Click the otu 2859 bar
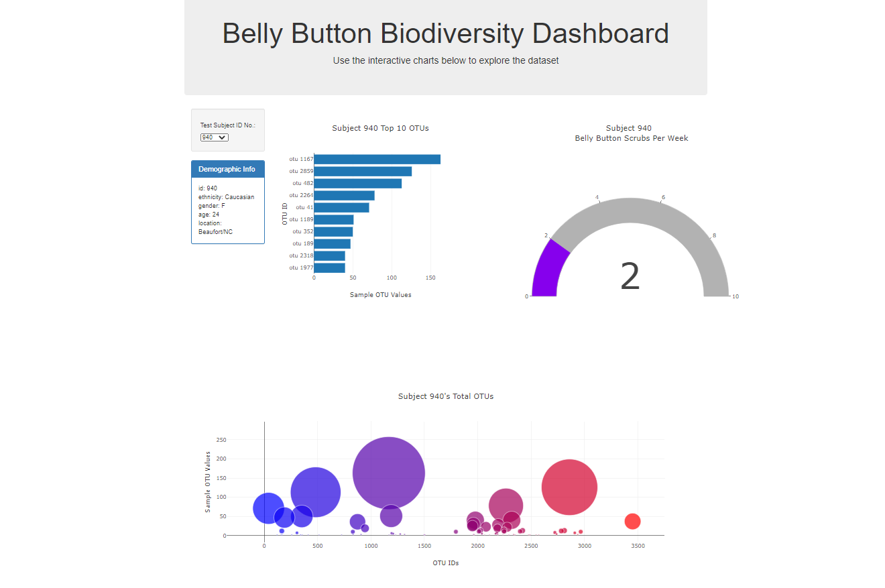This screenshot has width=885, height=588. coord(362,171)
